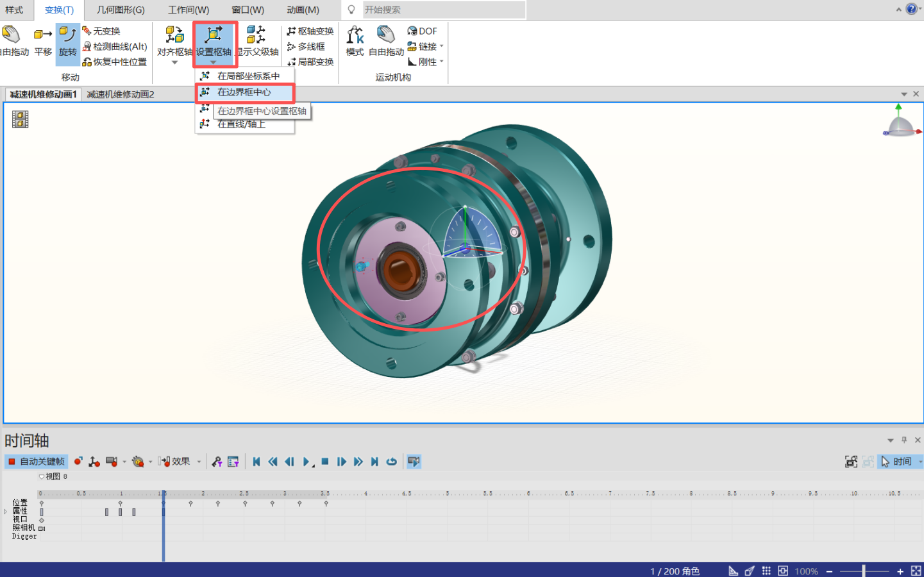
Task: Choose 在局部坐标系中 from the pivot menu
Action: pos(244,76)
